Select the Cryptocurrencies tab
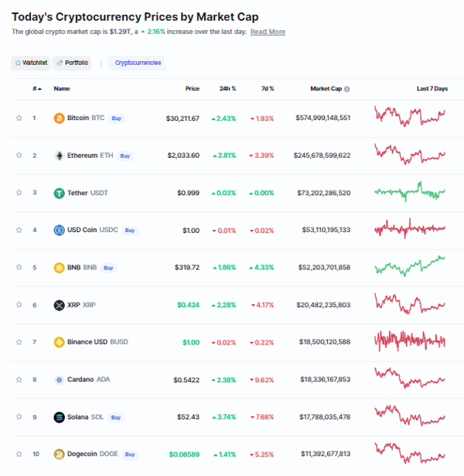 pyautogui.click(x=138, y=63)
